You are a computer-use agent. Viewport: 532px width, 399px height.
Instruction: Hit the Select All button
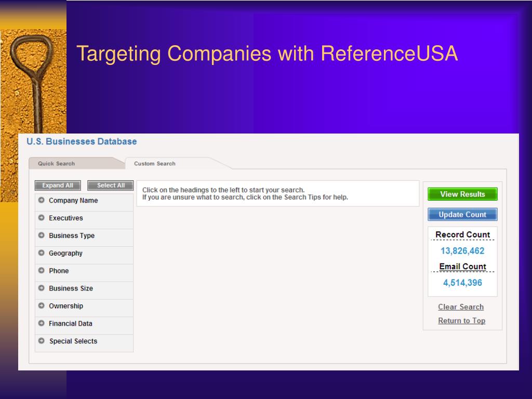point(111,185)
